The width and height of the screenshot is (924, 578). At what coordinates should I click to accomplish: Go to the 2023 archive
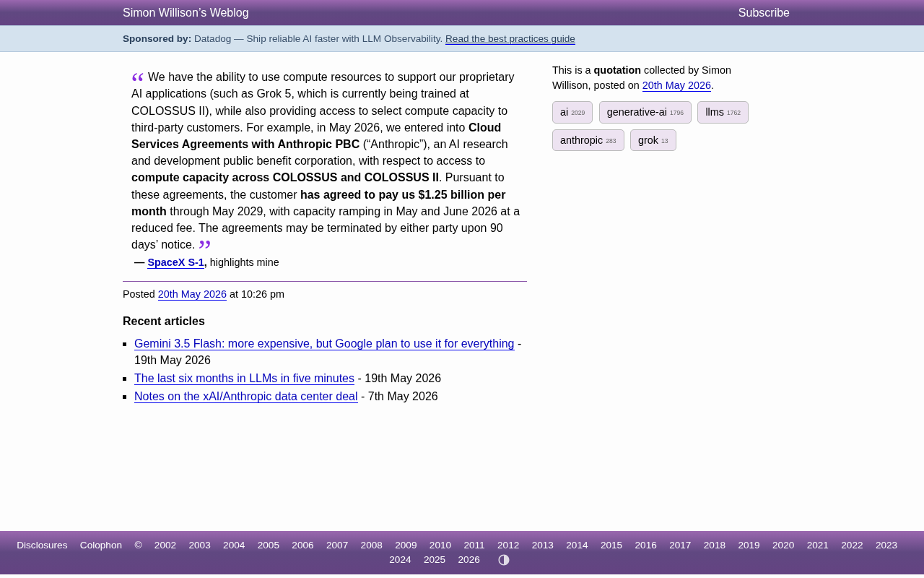click(886, 545)
